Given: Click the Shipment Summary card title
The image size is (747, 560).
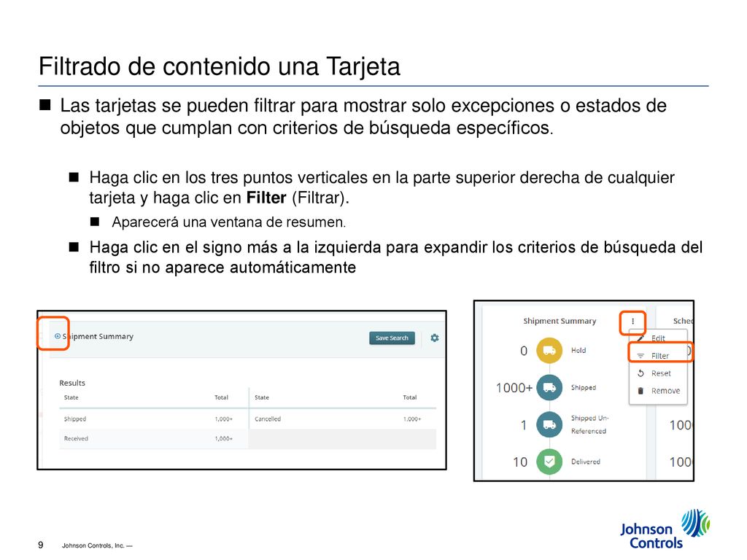Looking at the screenshot, I should 560,321.
